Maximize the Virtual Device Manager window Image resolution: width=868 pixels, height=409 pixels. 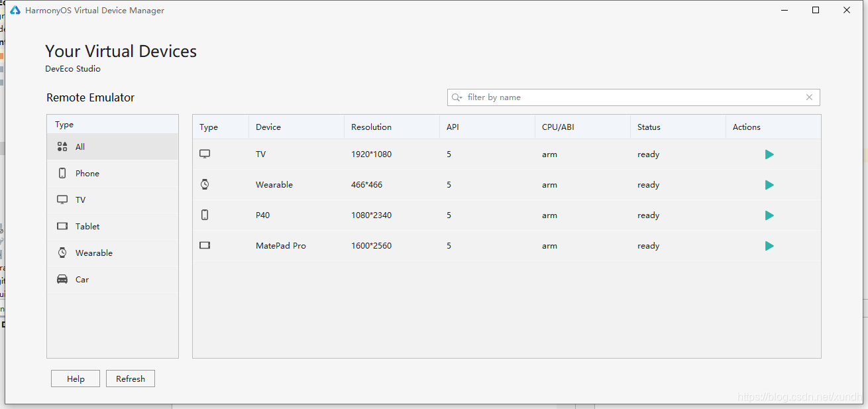coord(816,10)
